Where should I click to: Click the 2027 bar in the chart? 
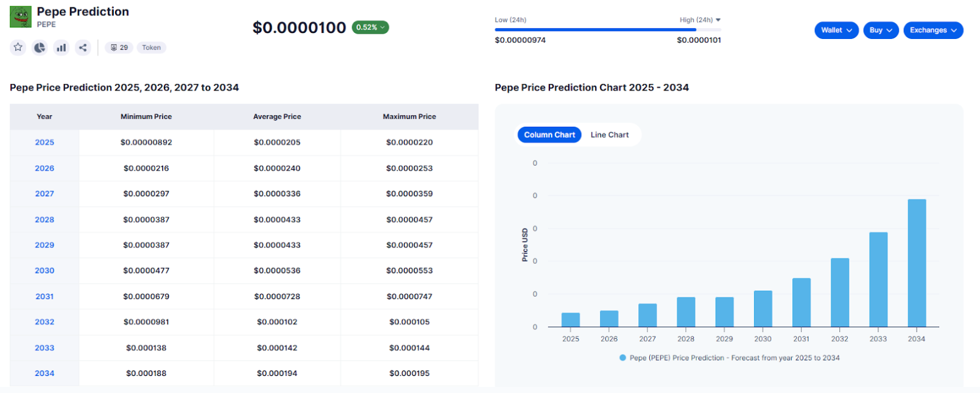(x=647, y=316)
